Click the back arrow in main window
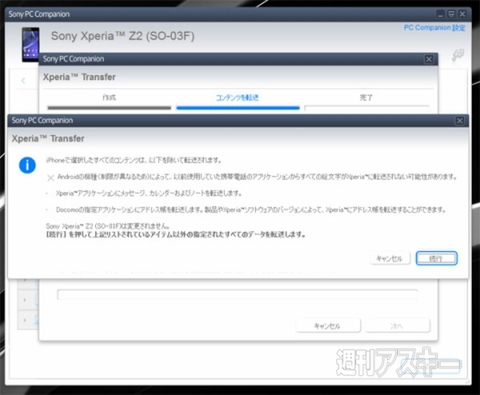480x395 pixels. (x=23, y=80)
